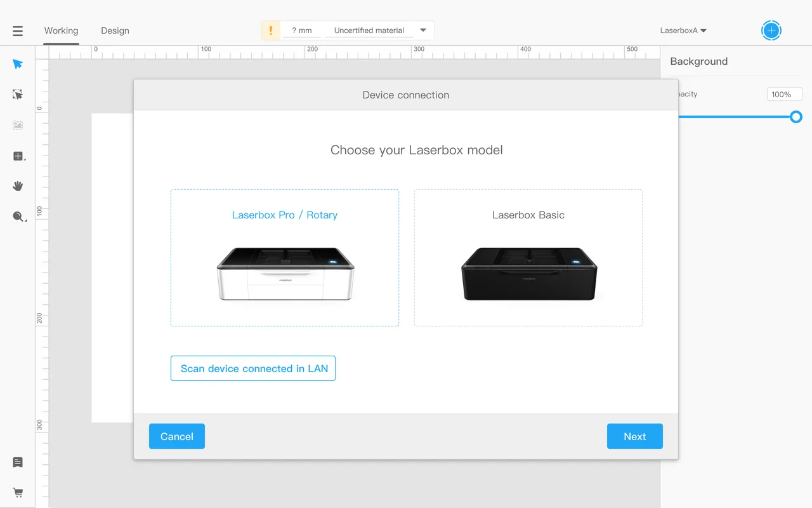Select the arrow selection tool
Viewport: 812px width, 508px height.
tap(18, 64)
